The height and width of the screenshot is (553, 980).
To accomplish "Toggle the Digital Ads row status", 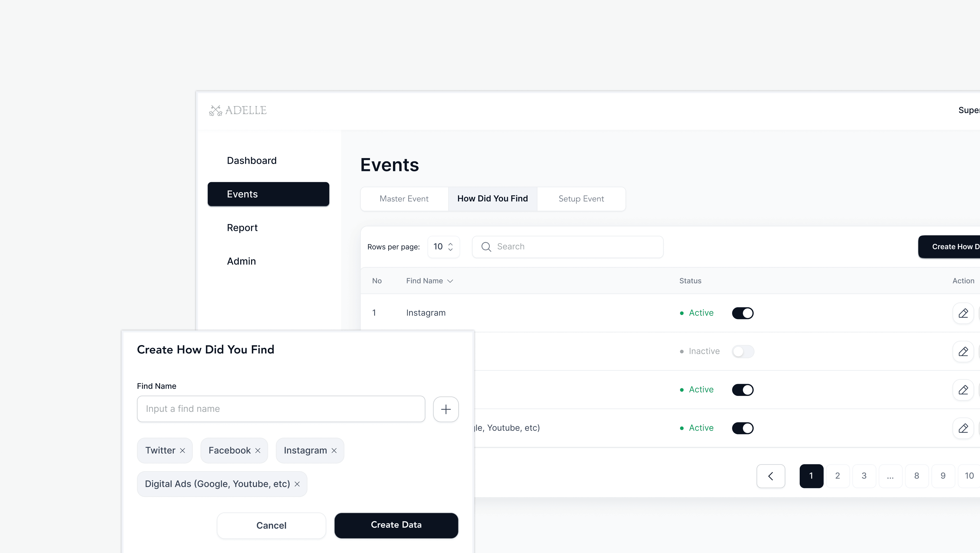I will click(743, 428).
